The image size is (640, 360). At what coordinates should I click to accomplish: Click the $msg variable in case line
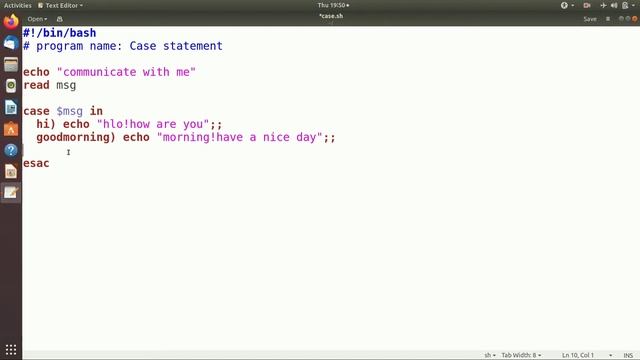pyautogui.click(x=70, y=111)
